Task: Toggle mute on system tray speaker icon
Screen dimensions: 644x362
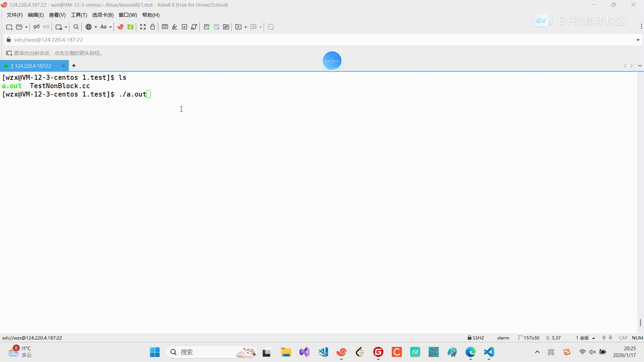Action: [592, 352]
